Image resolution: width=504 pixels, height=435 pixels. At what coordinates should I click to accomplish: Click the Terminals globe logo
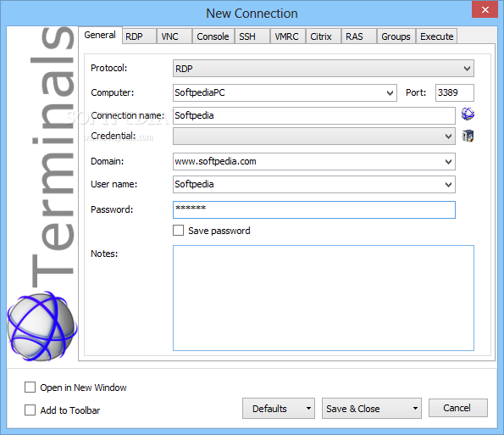click(x=42, y=326)
